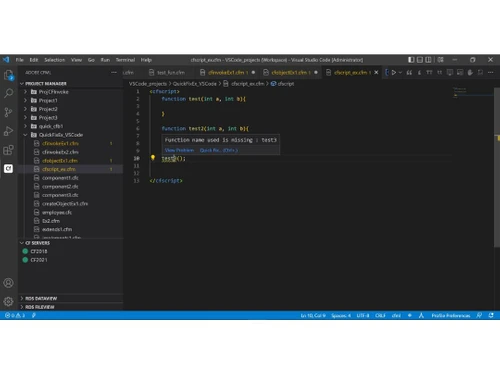
Task: Open the editor toolbar more actions (three dots)
Action: point(491,72)
